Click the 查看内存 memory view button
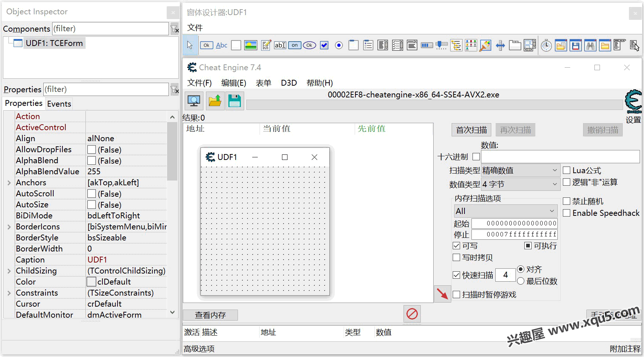The width and height of the screenshot is (644, 357). (210, 315)
